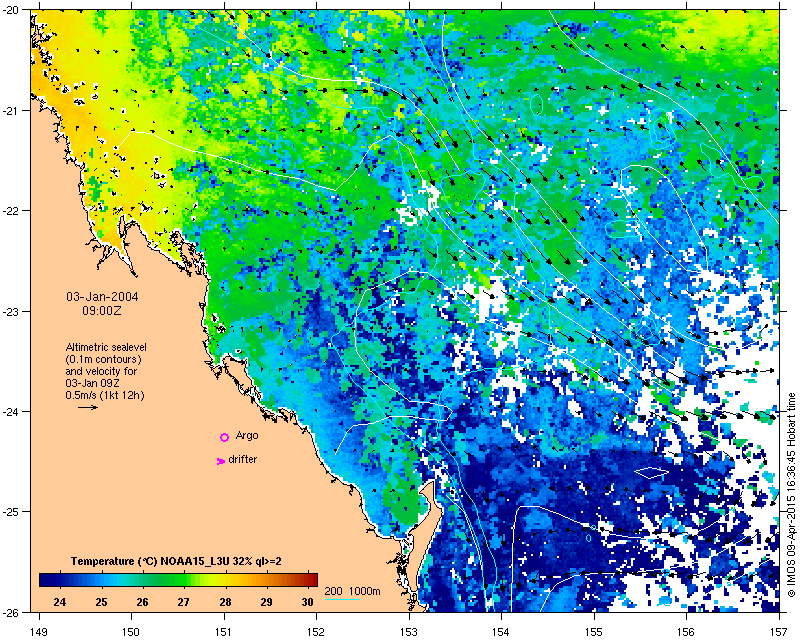Click the magenta Argo circle legend symbol

(224, 437)
